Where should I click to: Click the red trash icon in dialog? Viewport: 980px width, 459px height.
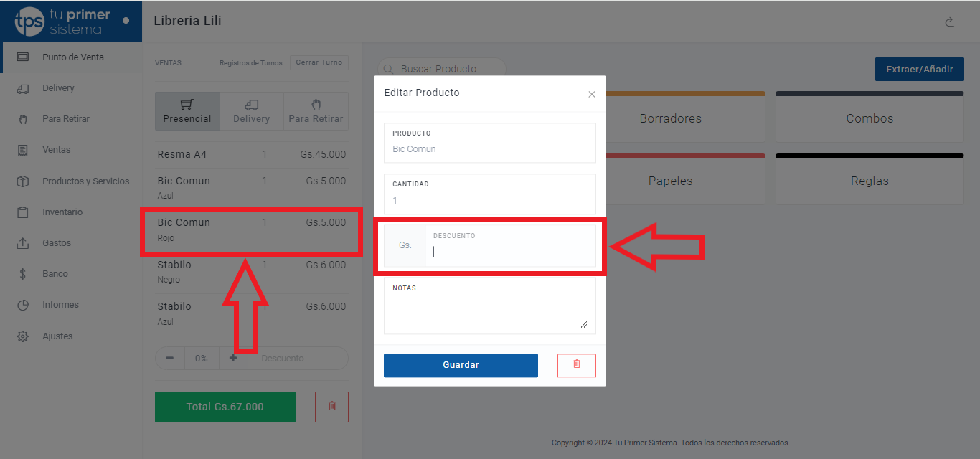pyautogui.click(x=576, y=365)
